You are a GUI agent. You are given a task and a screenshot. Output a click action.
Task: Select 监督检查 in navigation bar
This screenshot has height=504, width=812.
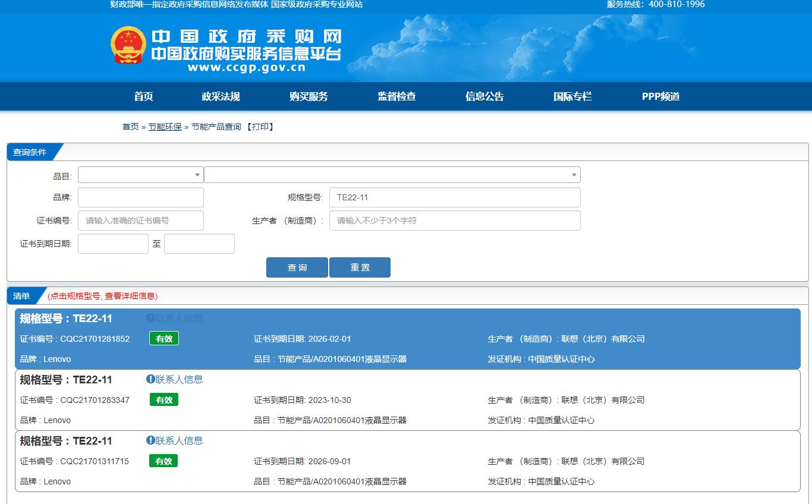[396, 96]
